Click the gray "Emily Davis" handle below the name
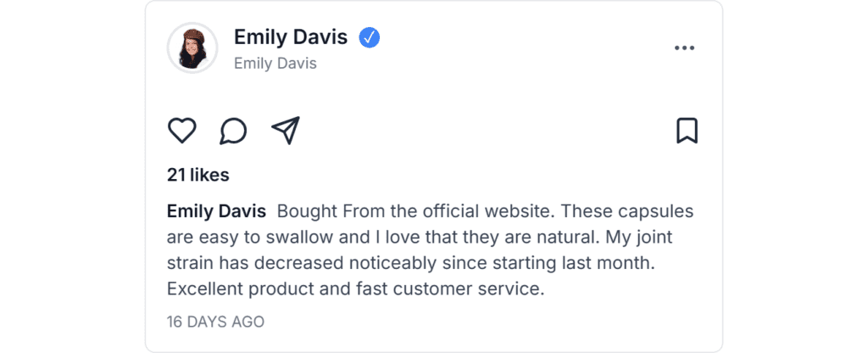868x353 pixels. click(x=275, y=64)
